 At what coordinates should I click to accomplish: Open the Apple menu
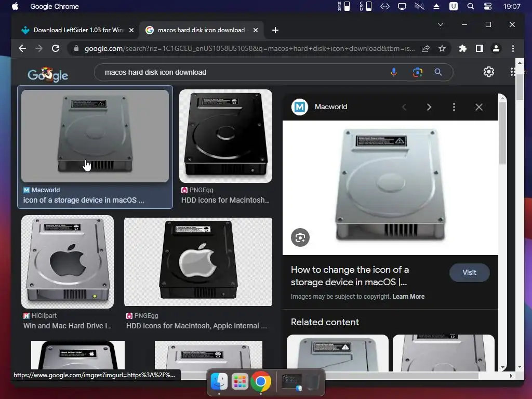[x=15, y=6]
